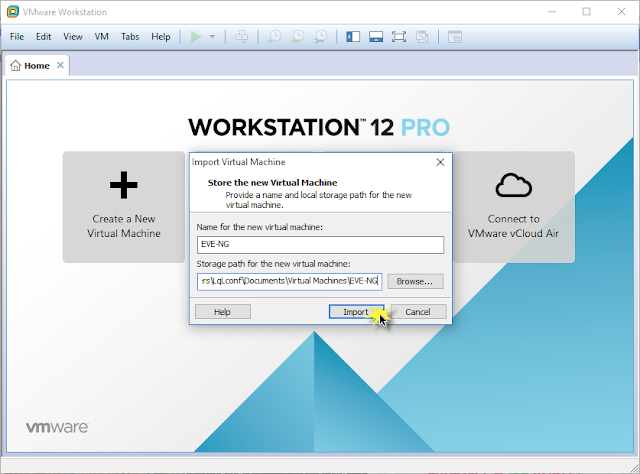This screenshot has height=474, width=640.
Task: Open the View menu
Action: point(73,37)
